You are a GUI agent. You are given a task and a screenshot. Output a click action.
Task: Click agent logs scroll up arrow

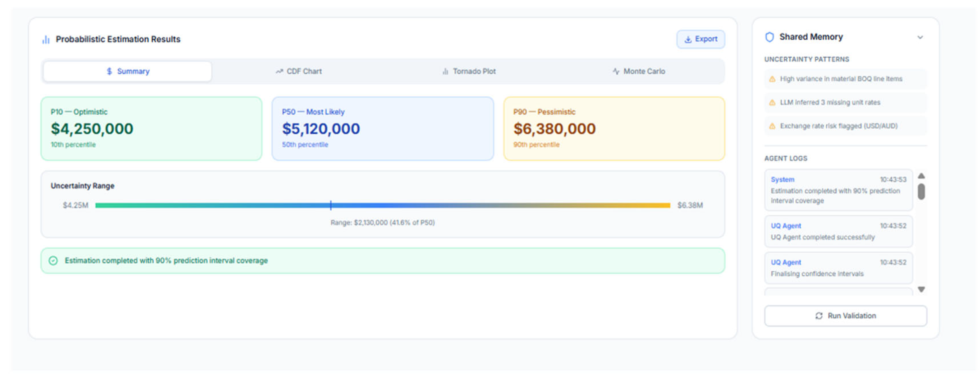[x=921, y=176]
